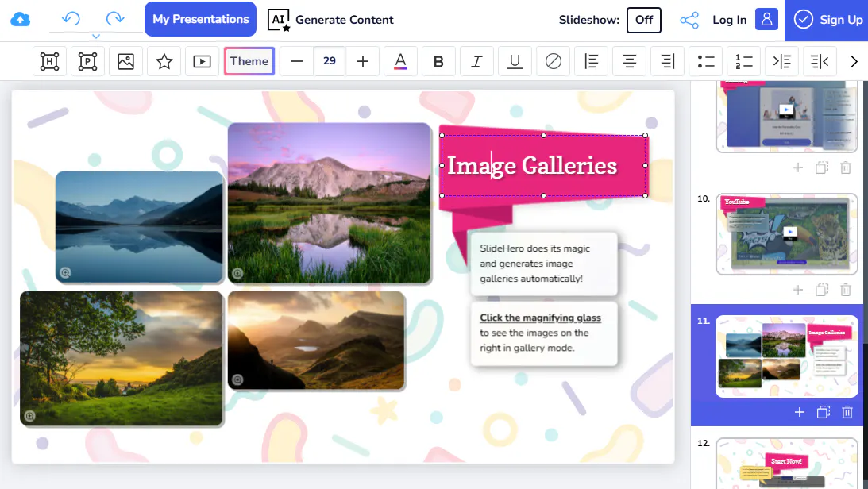The width and height of the screenshot is (868, 489).
Task: Open magnifying glass on purple mountain image
Action: (237, 273)
